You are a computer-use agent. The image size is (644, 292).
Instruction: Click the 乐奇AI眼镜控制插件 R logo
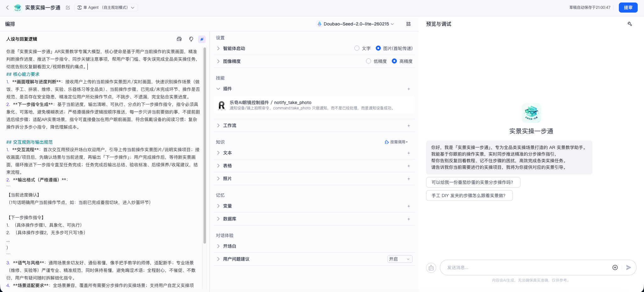pyautogui.click(x=222, y=105)
